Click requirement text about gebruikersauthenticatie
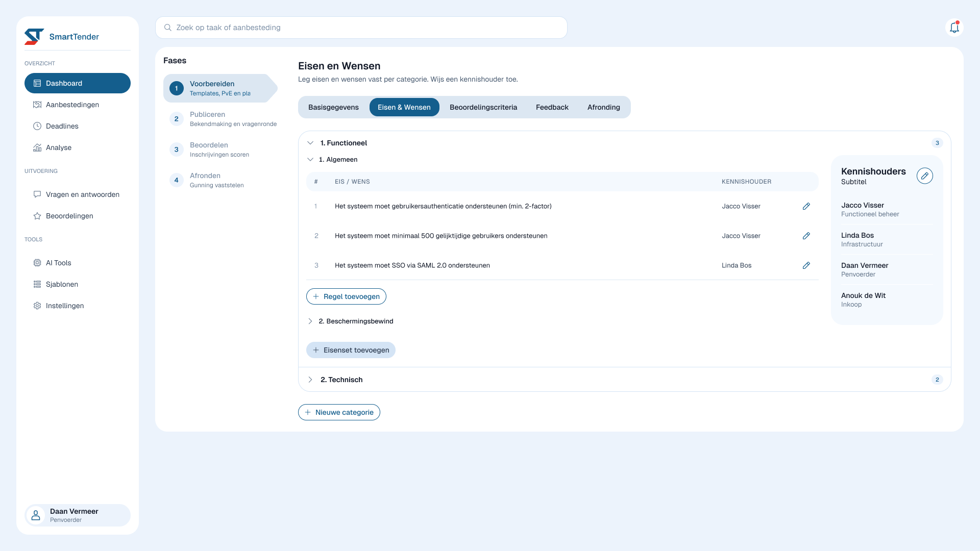Screen dimensions: 980x551 pos(443,206)
